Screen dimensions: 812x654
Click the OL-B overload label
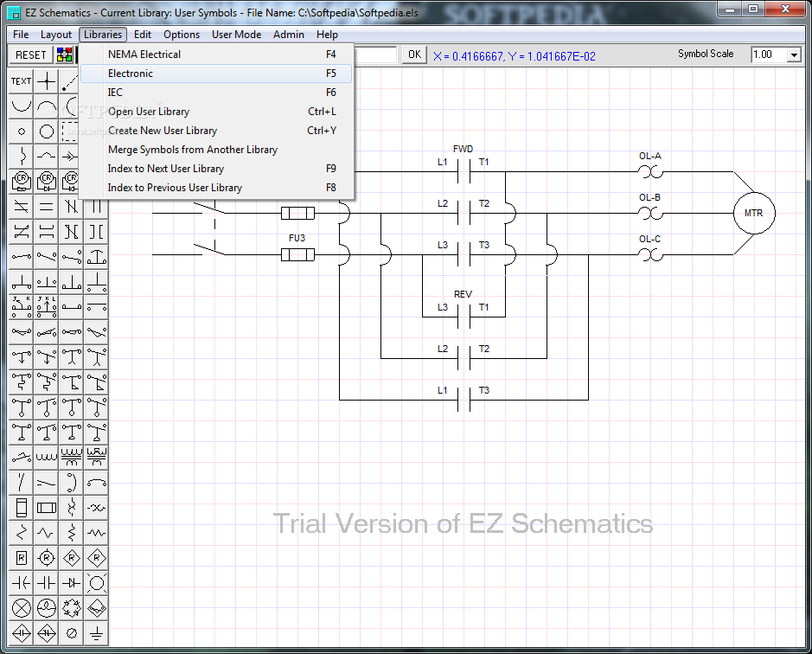point(649,197)
